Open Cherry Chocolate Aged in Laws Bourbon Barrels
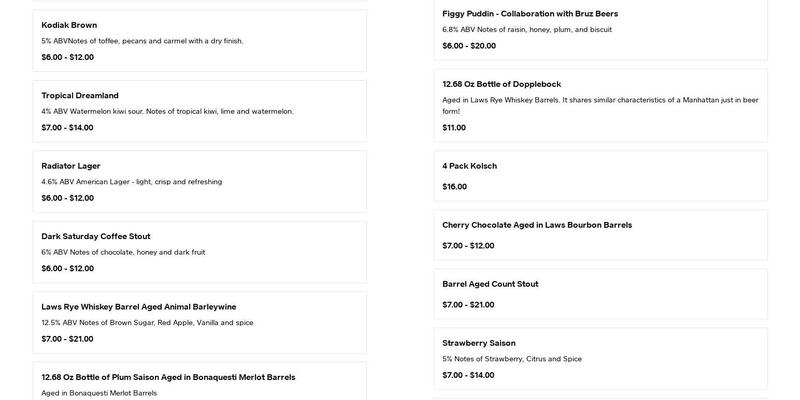The image size is (800, 400). (x=537, y=225)
